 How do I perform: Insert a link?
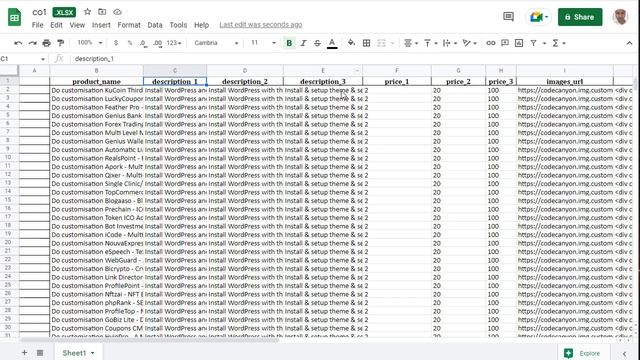coord(491,43)
